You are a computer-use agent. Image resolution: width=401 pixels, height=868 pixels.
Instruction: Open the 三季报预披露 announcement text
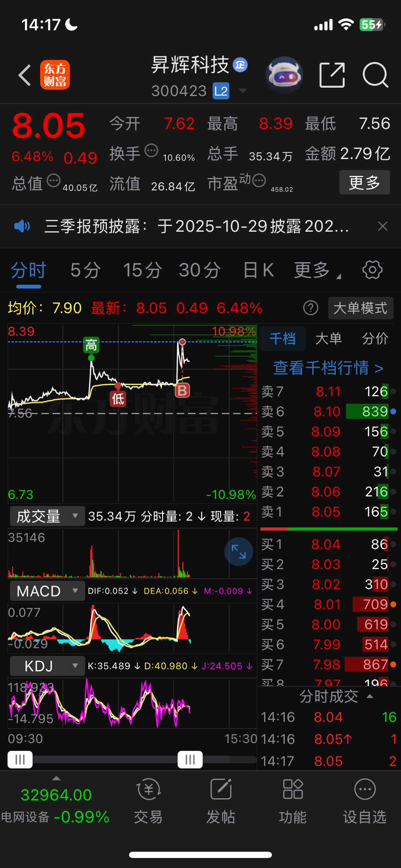pos(196,226)
